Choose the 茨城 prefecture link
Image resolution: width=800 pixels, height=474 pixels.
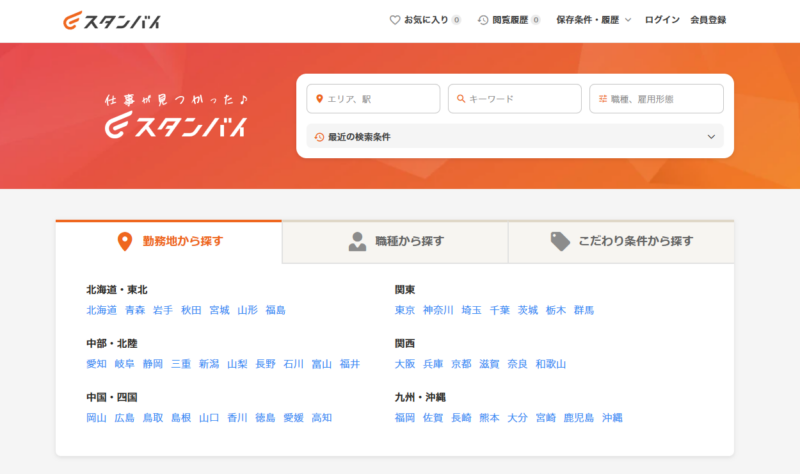coord(528,310)
